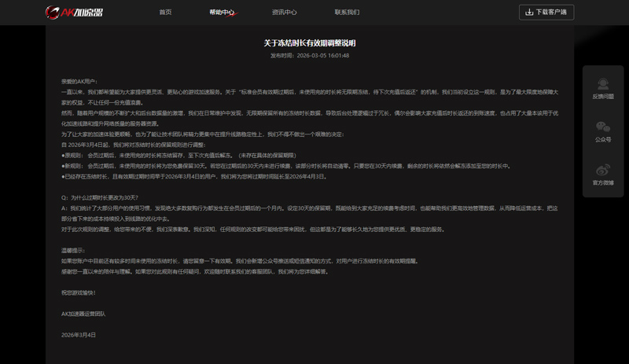Click the line starting 如果您账户中目前还有较多时间

pyautogui.click(x=241, y=261)
